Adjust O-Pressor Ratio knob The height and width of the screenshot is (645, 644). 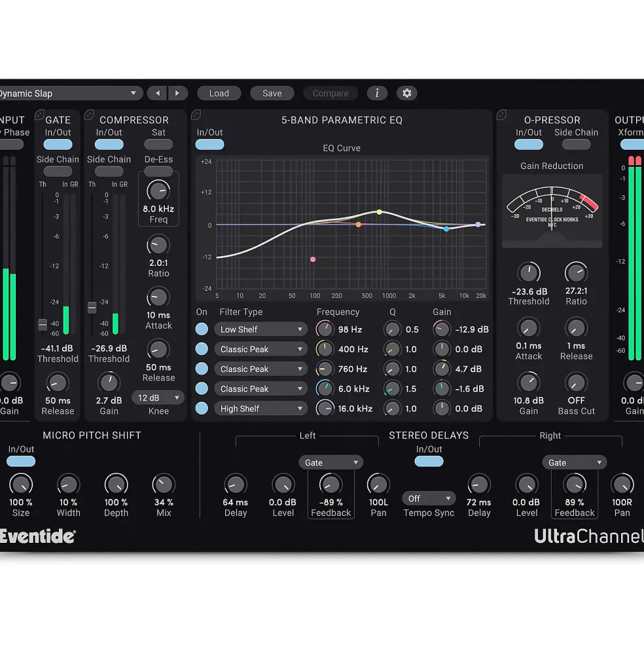pos(576,272)
